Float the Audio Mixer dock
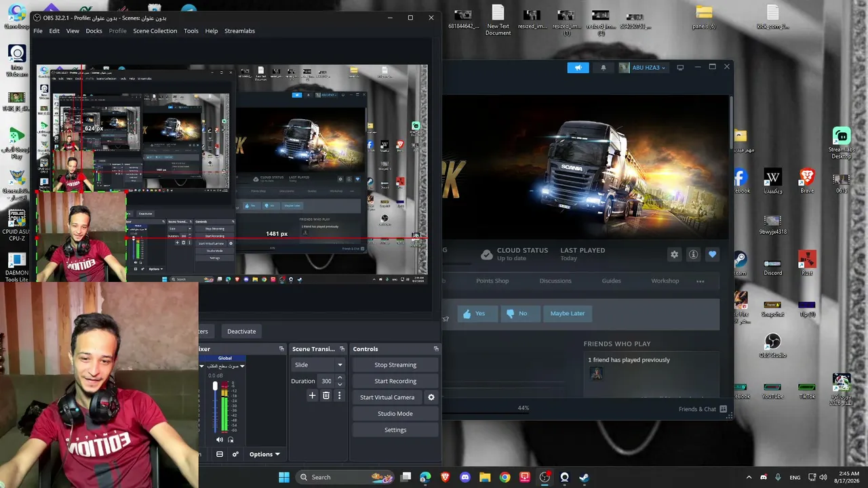Image resolution: width=868 pixels, height=488 pixels. [x=281, y=349]
